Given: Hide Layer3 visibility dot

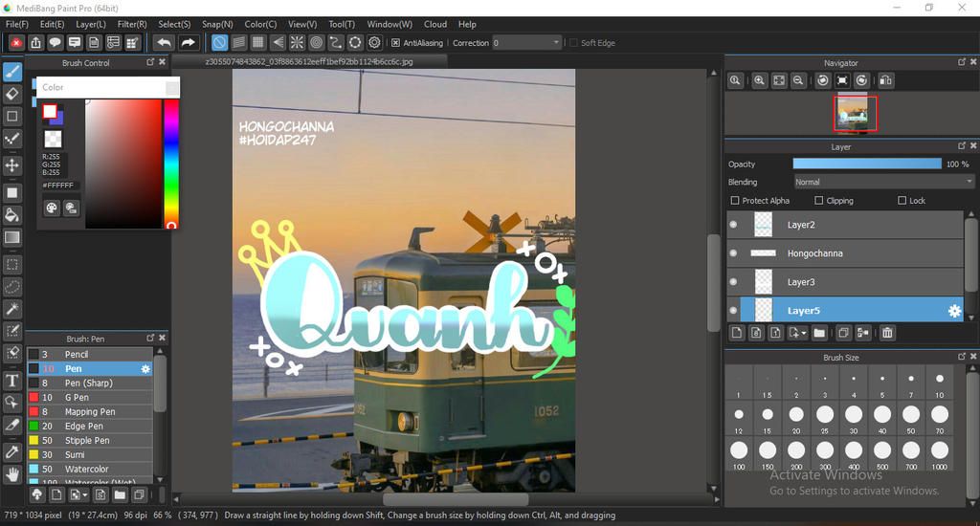Looking at the screenshot, I should point(734,282).
